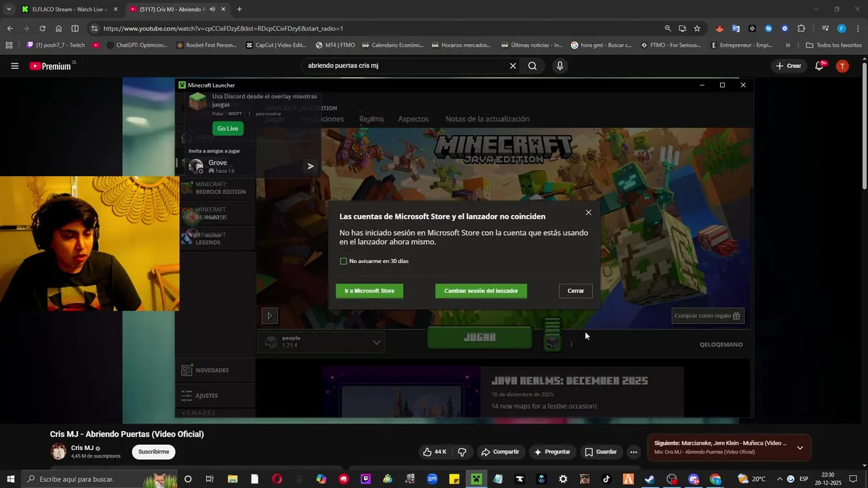
Task: Start voice search with the microphone icon
Action: point(559,66)
